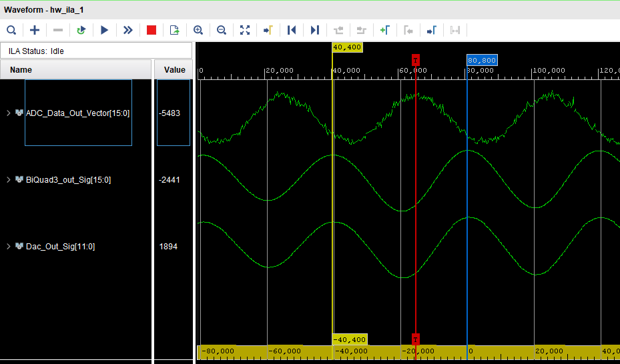
Task: Export ILA data icon
Action: click(x=174, y=30)
